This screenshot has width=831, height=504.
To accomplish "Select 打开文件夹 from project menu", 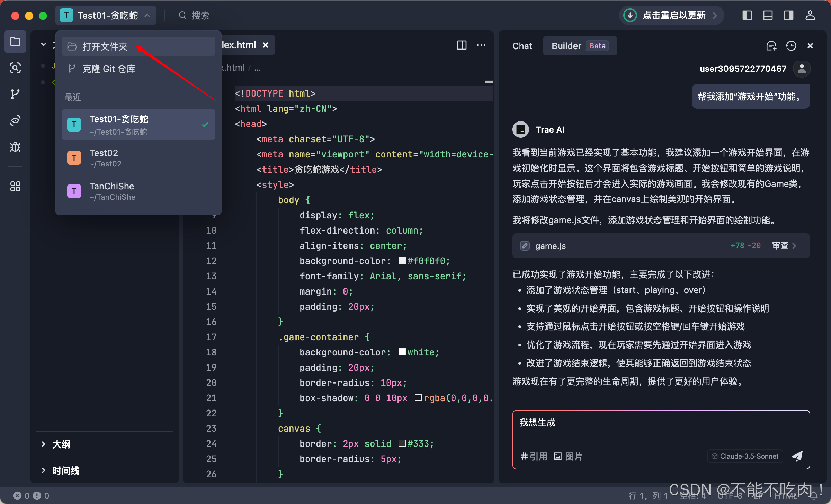I will pyautogui.click(x=105, y=46).
